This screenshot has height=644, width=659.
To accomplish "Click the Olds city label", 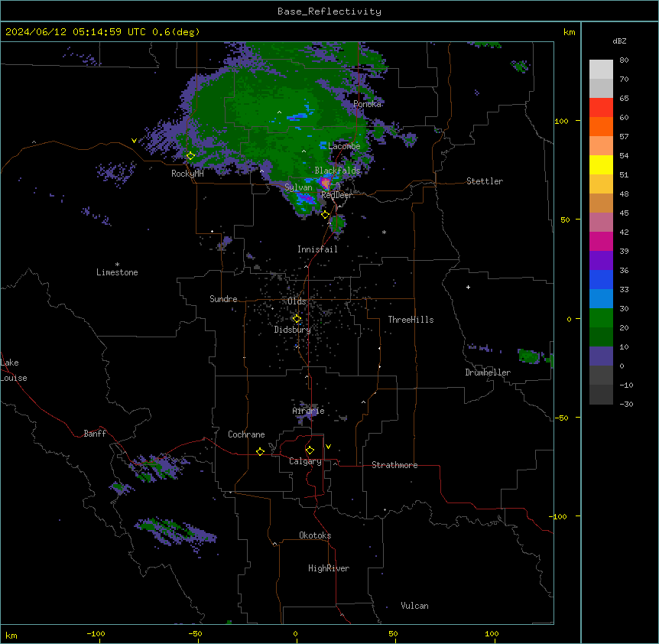I will point(297,301).
